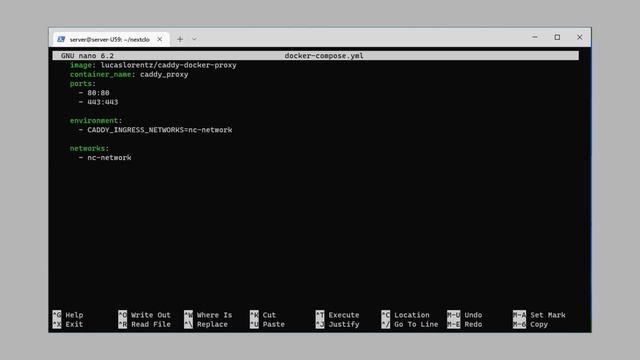
Task: Click the ^X Exit shortcut
Action: click(68, 324)
